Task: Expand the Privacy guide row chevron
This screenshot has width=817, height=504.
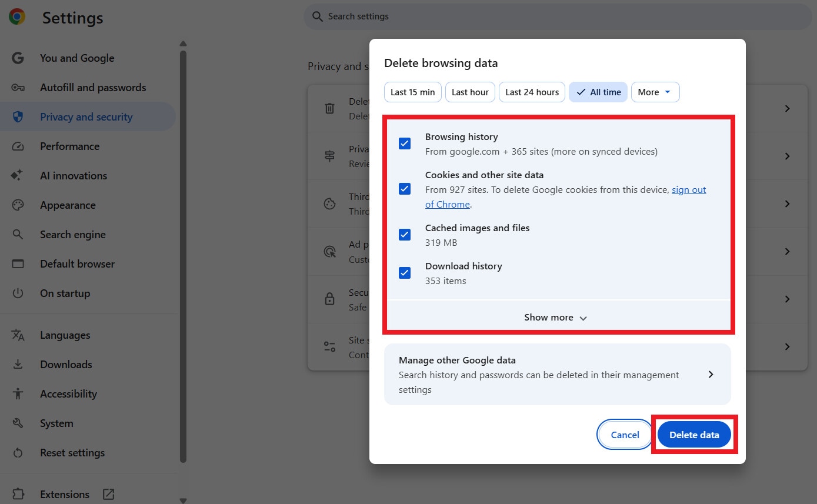Action: (788, 156)
